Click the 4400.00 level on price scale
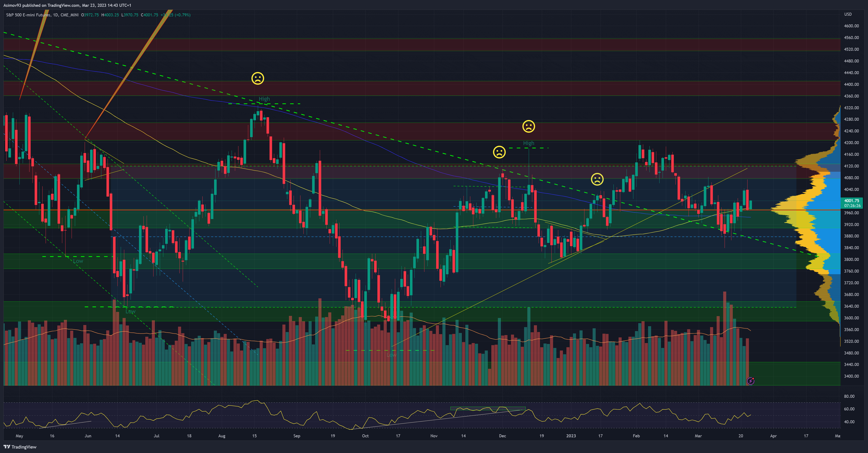The image size is (868, 453). (851, 84)
